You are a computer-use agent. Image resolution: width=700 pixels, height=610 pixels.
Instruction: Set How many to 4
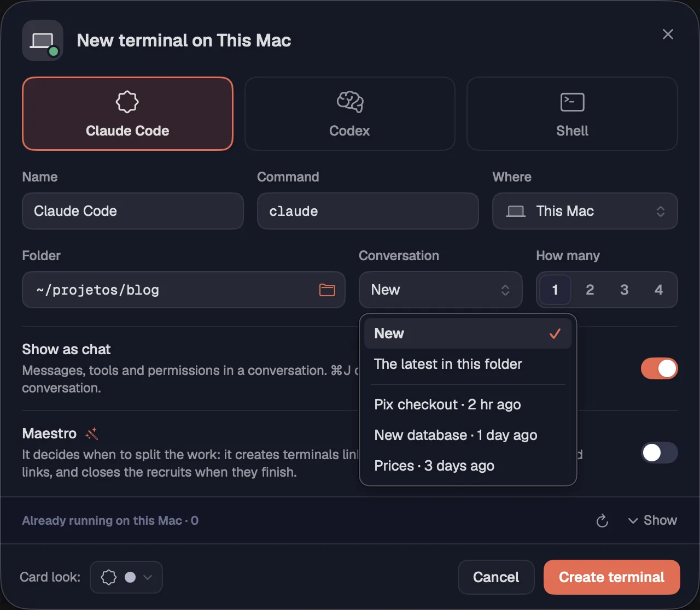point(658,290)
